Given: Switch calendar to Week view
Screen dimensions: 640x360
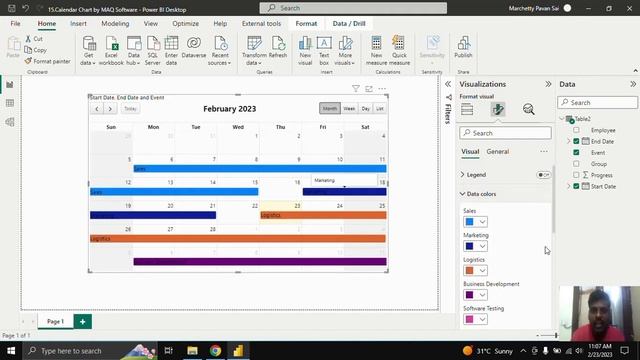Looking at the screenshot, I should (x=349, y=109).
